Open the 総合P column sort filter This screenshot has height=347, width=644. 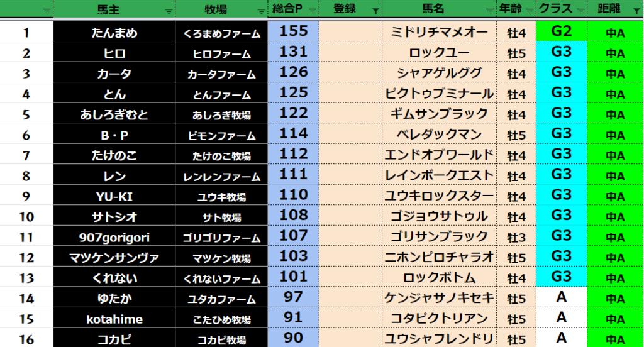point(313,11)
